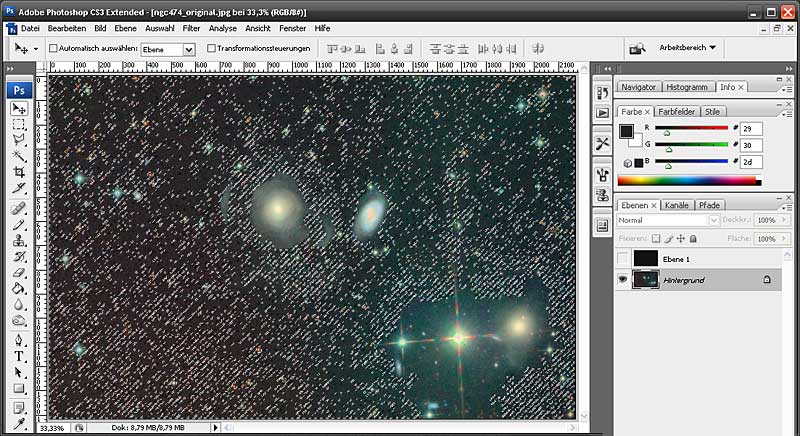Open the Brushes panel icon in dock
This screenshot has height=436, width=800.
[x=603, y=175]
